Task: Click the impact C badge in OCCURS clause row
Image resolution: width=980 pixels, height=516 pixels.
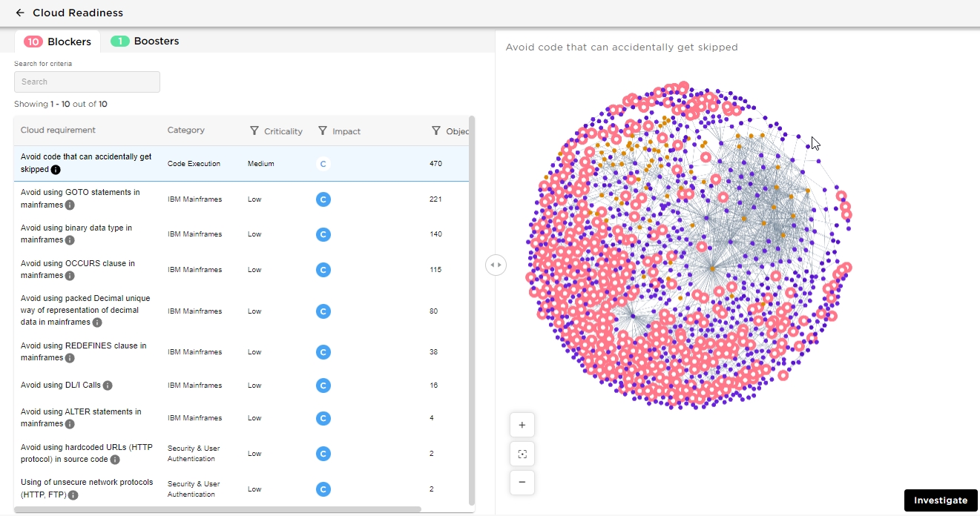Action: (x=323, y=270)
